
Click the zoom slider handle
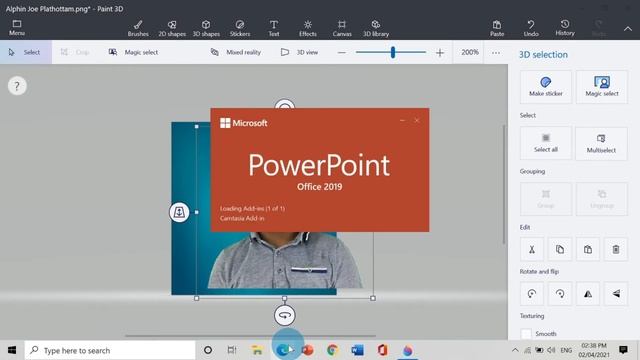393,52
